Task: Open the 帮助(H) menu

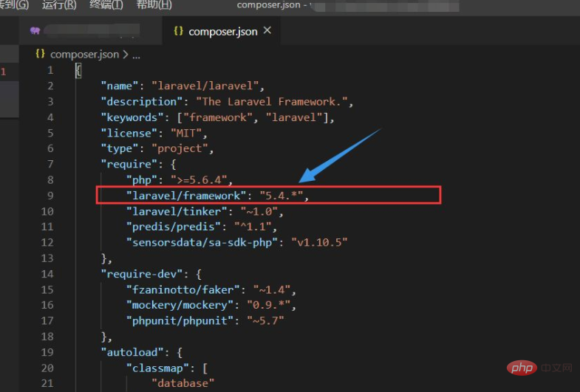Action: [x=154, y=5]
